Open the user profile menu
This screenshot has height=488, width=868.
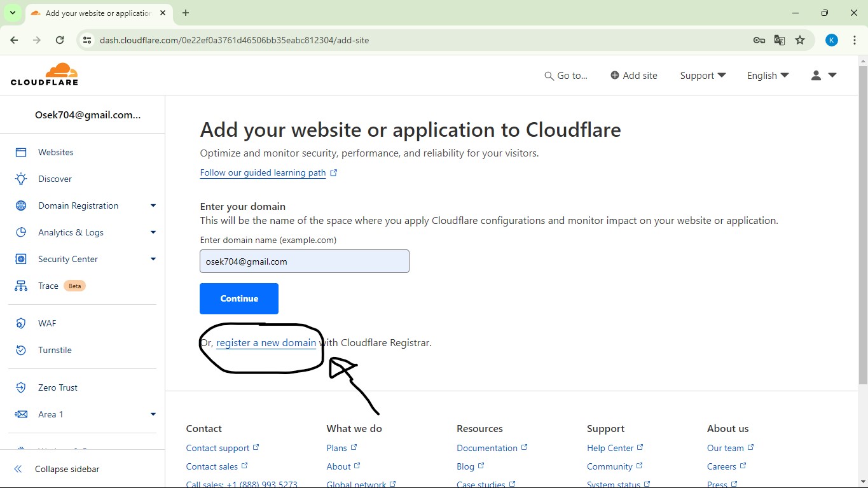(823, 75)
